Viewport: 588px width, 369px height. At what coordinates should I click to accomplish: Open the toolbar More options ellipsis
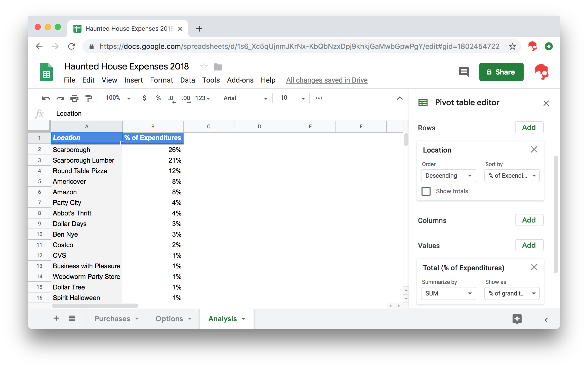click(x=319, y=98)
